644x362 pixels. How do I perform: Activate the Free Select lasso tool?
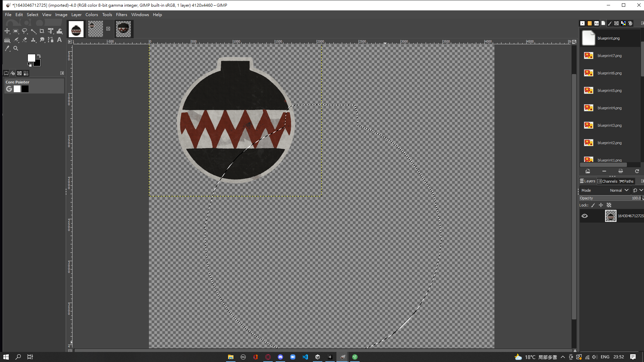[x=24, y=31]
